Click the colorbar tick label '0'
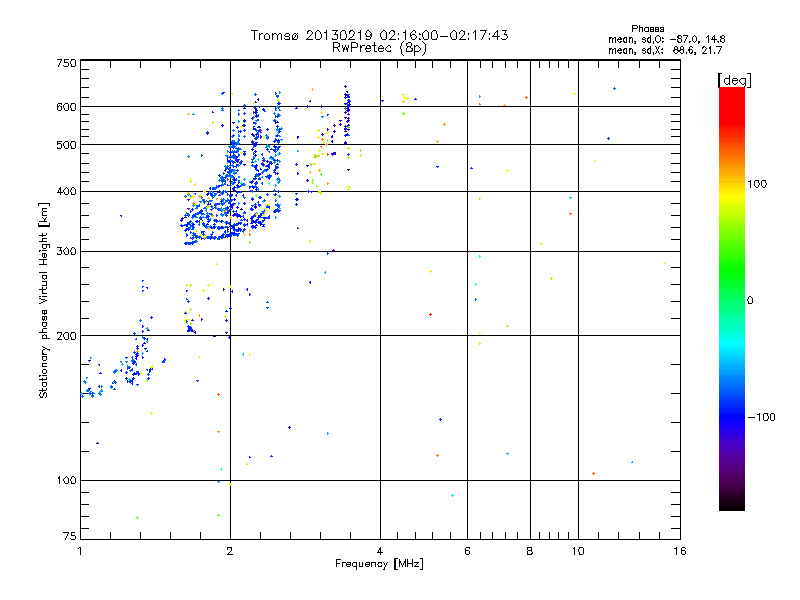 750,300
